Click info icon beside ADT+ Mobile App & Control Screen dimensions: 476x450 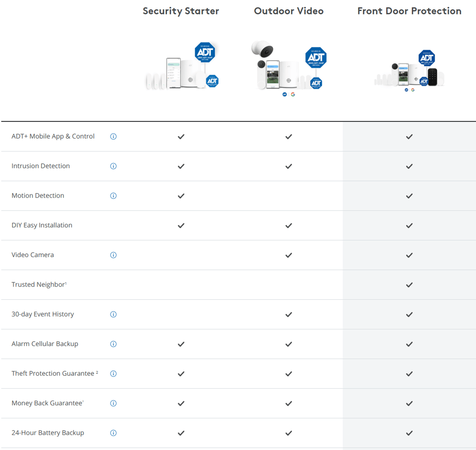click(113, 137)
